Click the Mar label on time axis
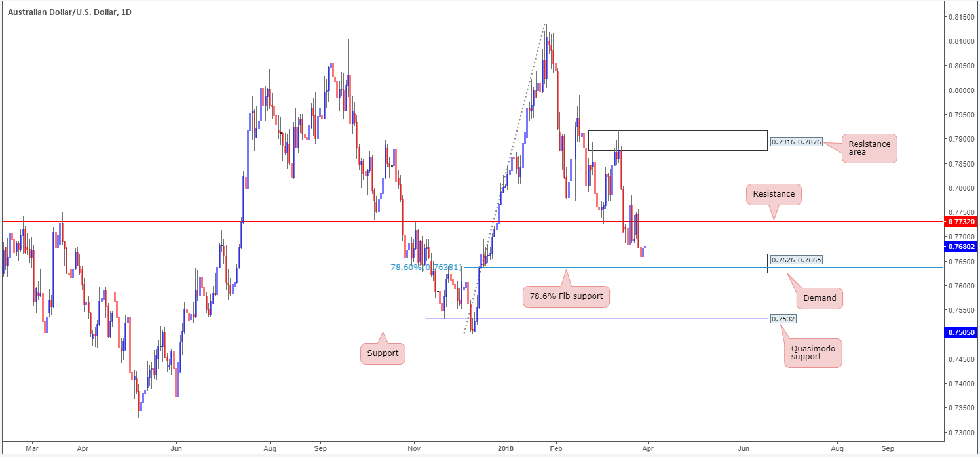 click(x=32, y=450)
